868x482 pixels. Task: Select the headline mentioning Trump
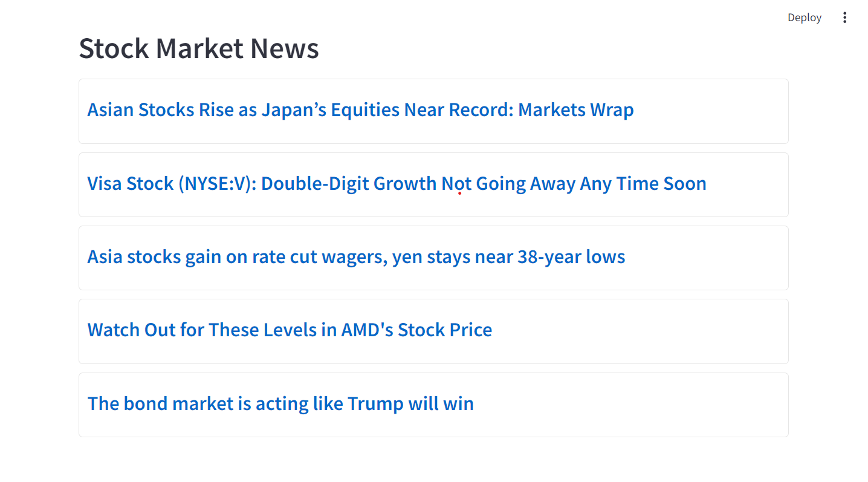(x=280, y=403)
